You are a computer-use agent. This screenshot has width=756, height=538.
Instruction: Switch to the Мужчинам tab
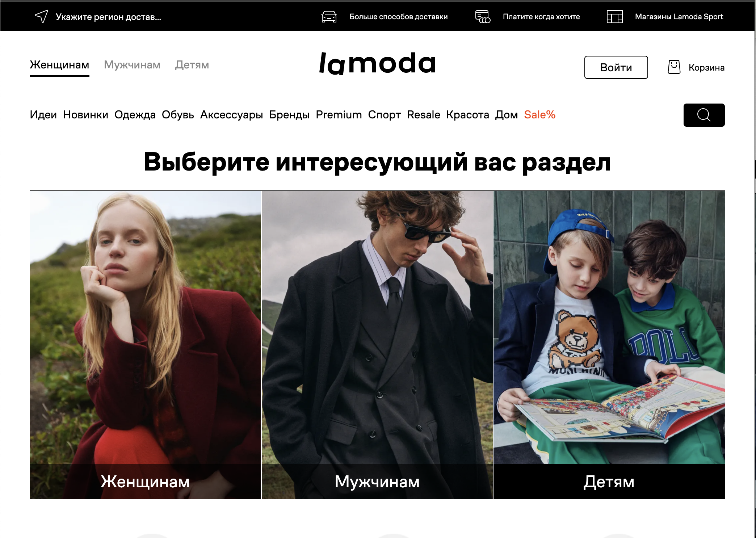132,65
